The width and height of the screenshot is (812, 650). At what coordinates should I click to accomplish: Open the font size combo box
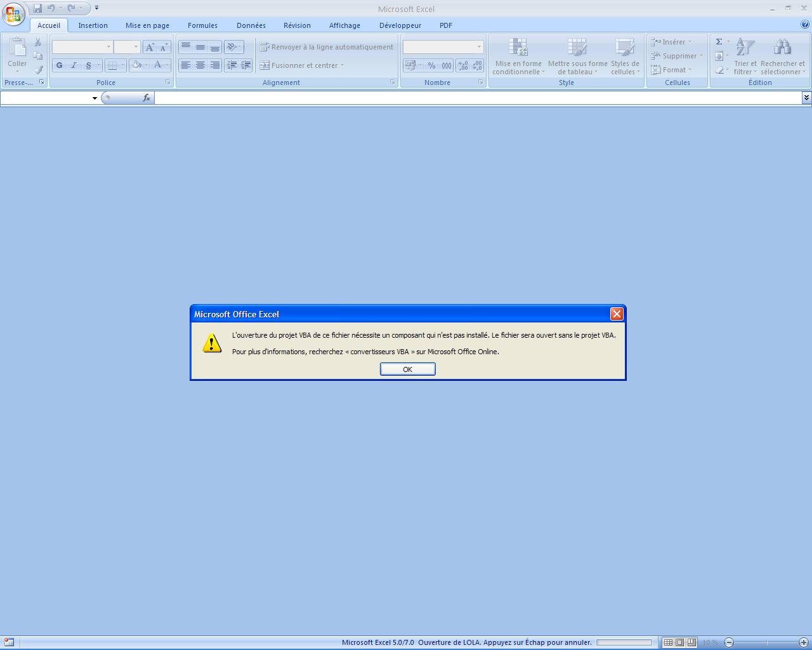click(x=126, y=47)
